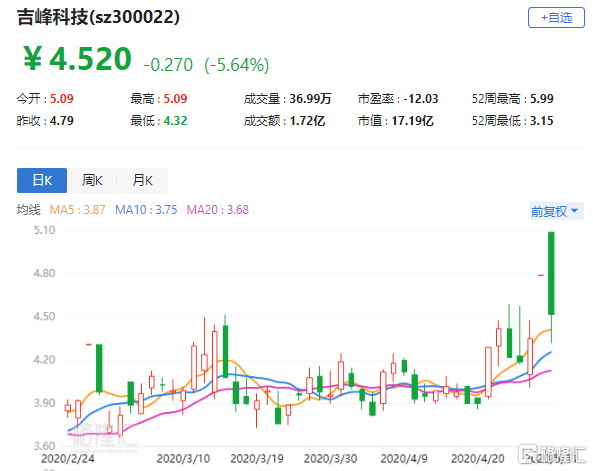
Task: Click the 今开 opening price 5.09
Action: (x=62, y=99)
